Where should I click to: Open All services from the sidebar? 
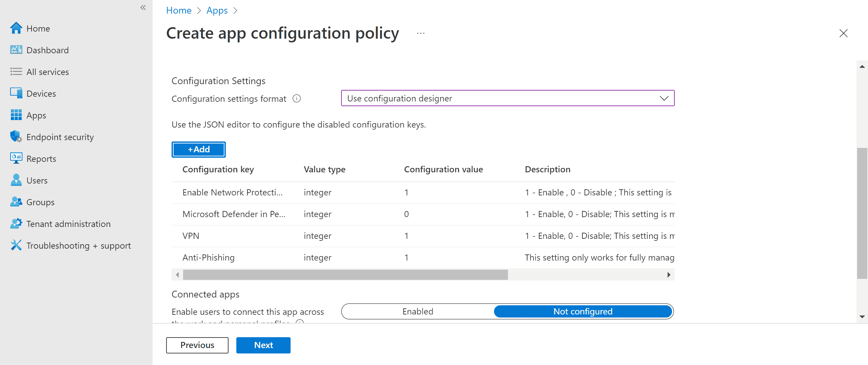coord(47,72)
